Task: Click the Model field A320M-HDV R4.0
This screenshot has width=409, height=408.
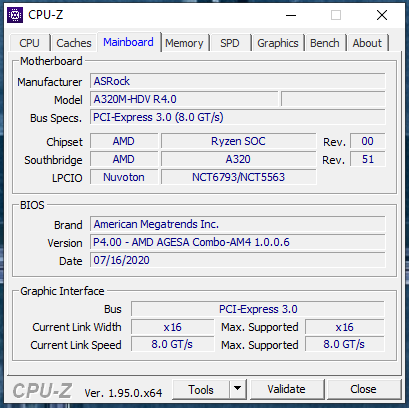Action: point(184,99)
